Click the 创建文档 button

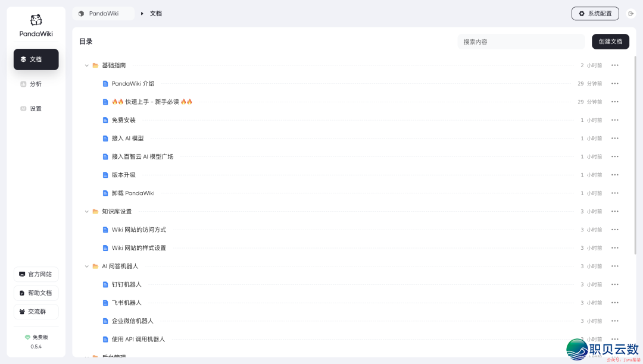pos(610,42)
